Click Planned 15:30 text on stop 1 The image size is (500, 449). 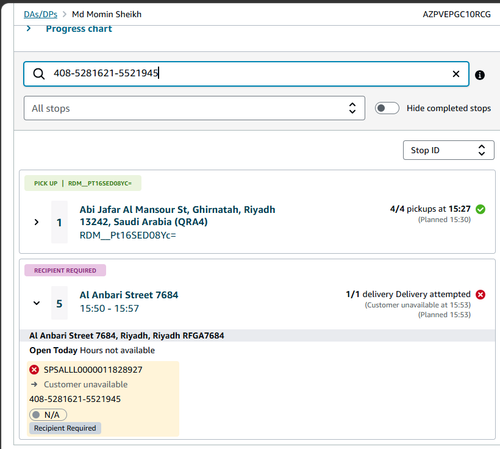point(444,220)
